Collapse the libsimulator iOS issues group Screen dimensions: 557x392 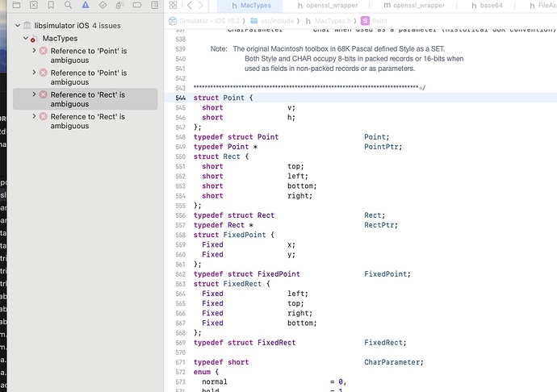point(18,26)
